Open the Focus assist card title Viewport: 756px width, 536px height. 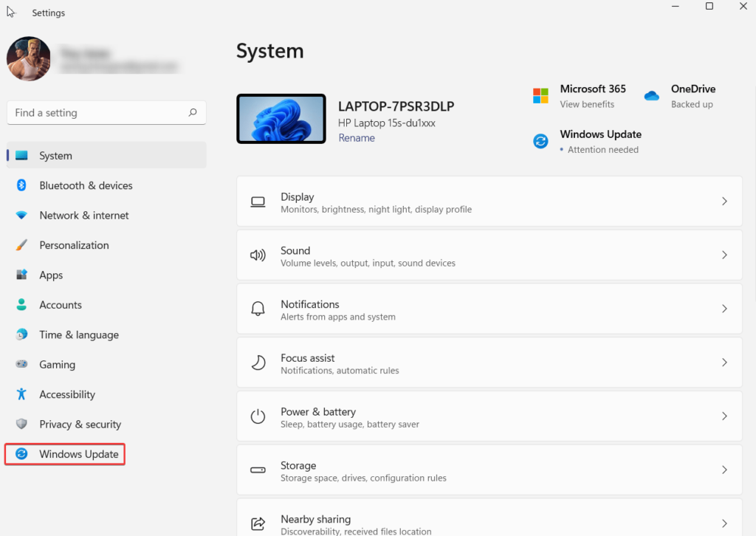[x=307, y=358]
